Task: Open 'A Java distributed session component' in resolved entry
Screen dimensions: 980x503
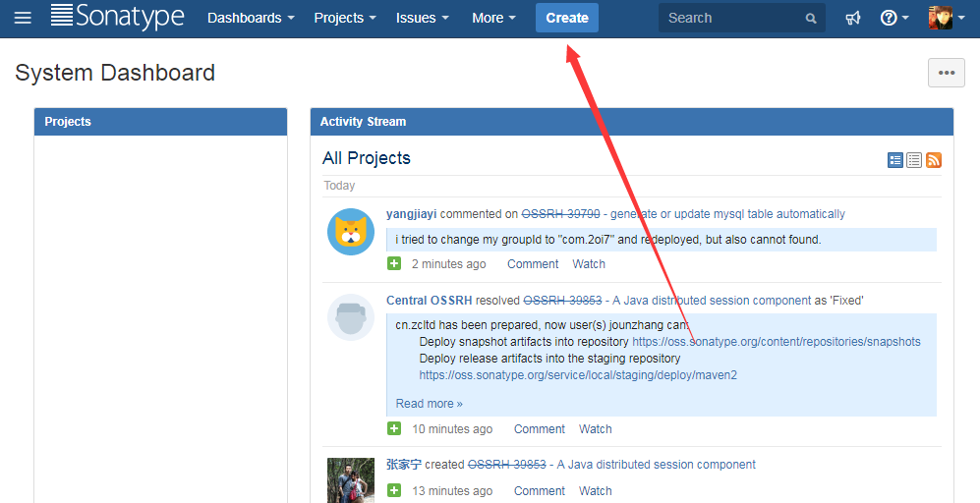Action: coord(712,301)
